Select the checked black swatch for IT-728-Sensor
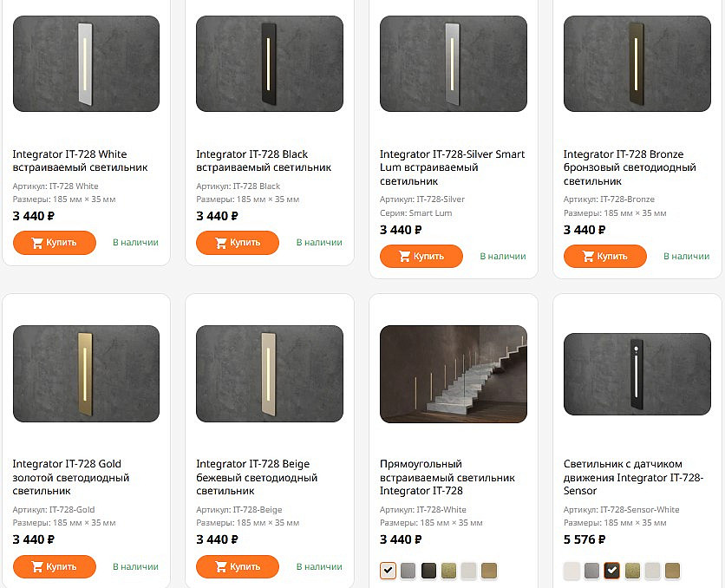Viewport: 725px width, 588px height. click(612, 571)
